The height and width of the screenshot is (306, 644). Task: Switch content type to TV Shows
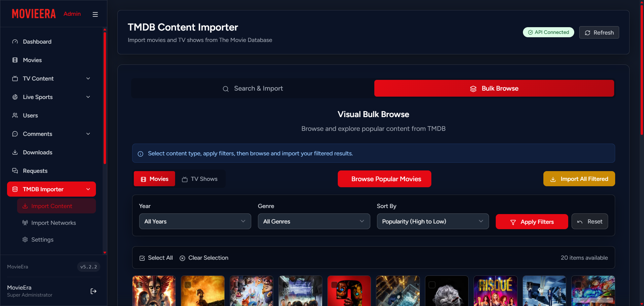click(x=200, y=179)
